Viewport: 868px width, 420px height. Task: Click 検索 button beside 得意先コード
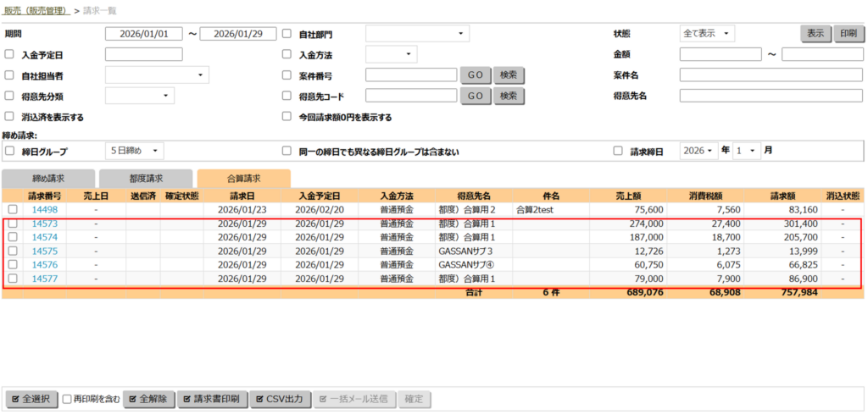tap(508, 97)
